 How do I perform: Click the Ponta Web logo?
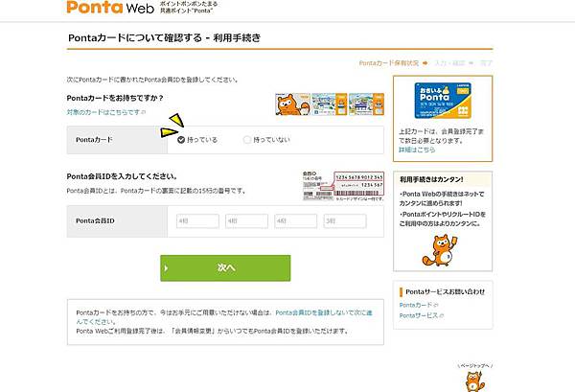click(x=110, y=8)
